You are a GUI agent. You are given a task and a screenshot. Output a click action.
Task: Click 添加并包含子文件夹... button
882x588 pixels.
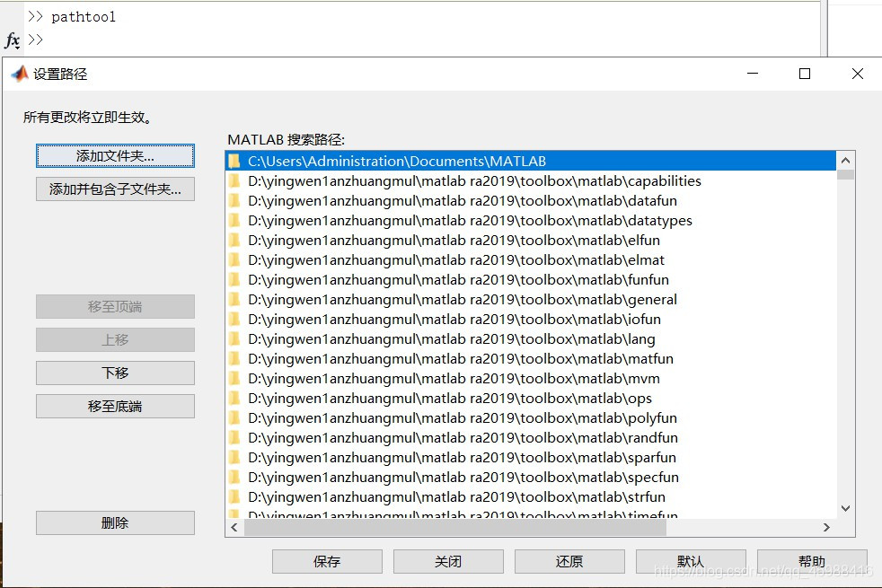click(x=115, y=189)
